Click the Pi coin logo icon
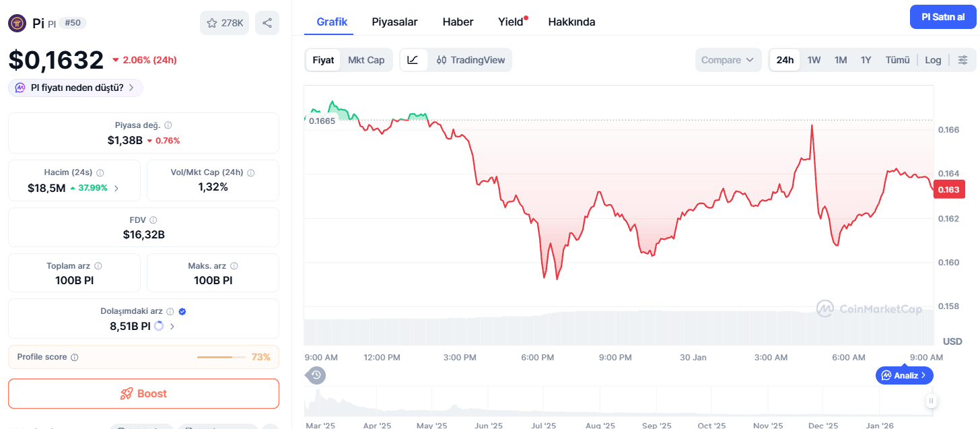Image resolution: width=980 pixels, height=429 pixels. click(x=17, y=23)
